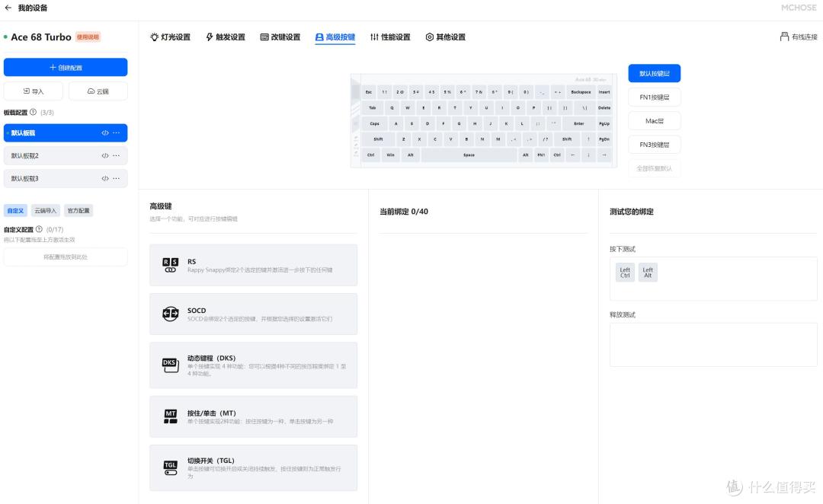Click the Enter key on the keyboard preview
Screen dimensions: 823x504
pyautogui.click(x=578, y=123)
